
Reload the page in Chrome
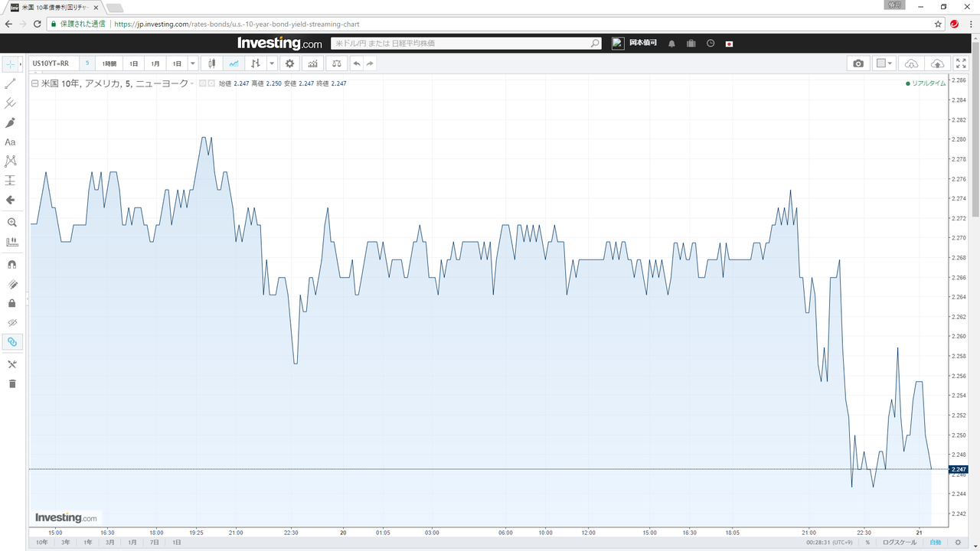[37, 24]
